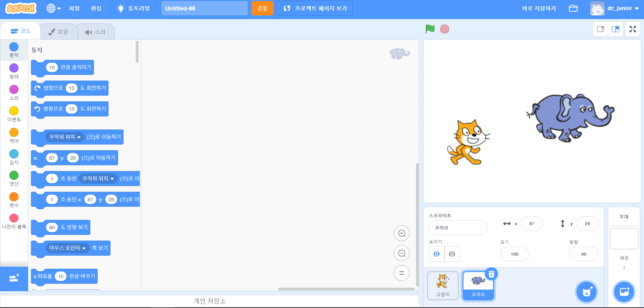Click the workspace vertical scrollbar
The width and height of the screenshot is (644, 308).
coord(417,225)
